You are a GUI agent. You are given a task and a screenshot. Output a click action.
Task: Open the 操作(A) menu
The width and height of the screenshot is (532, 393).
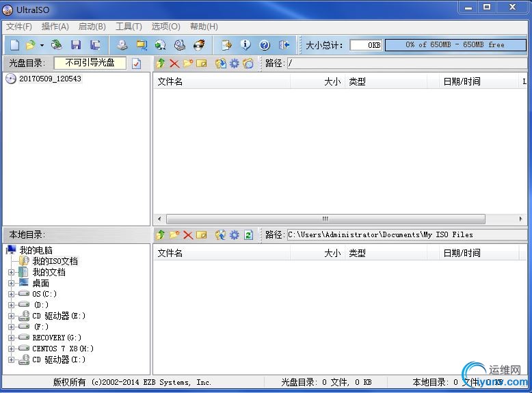click(x=55, y=27)
